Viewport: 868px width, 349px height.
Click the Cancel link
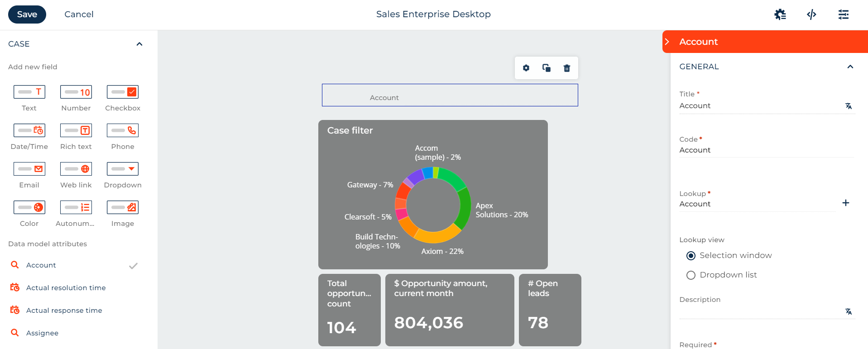coord(79,14)
